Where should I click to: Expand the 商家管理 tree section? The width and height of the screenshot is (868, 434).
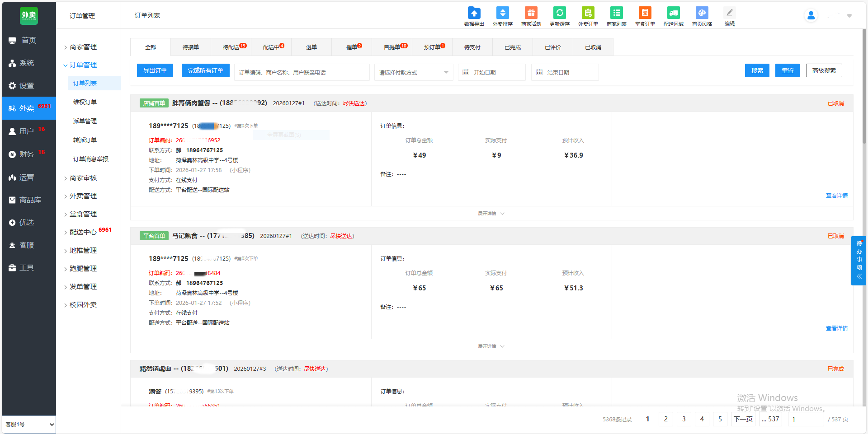point(83,47)
